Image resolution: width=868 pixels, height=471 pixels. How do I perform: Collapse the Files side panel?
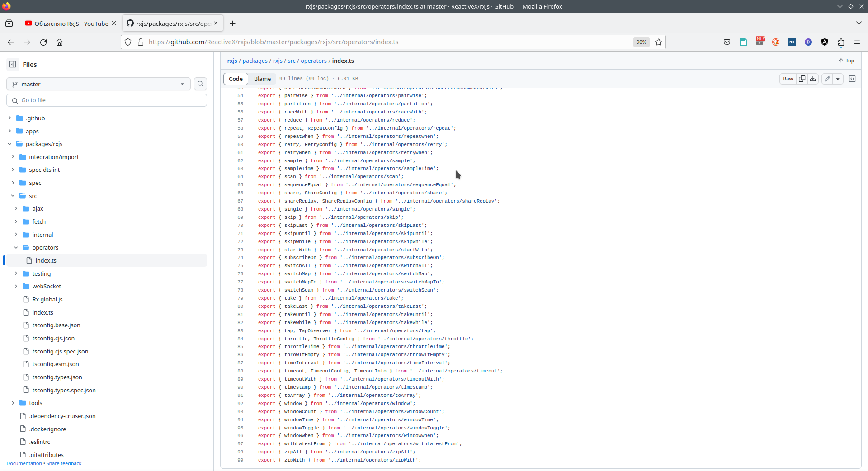pyautogui.click(x=13, y=65)
